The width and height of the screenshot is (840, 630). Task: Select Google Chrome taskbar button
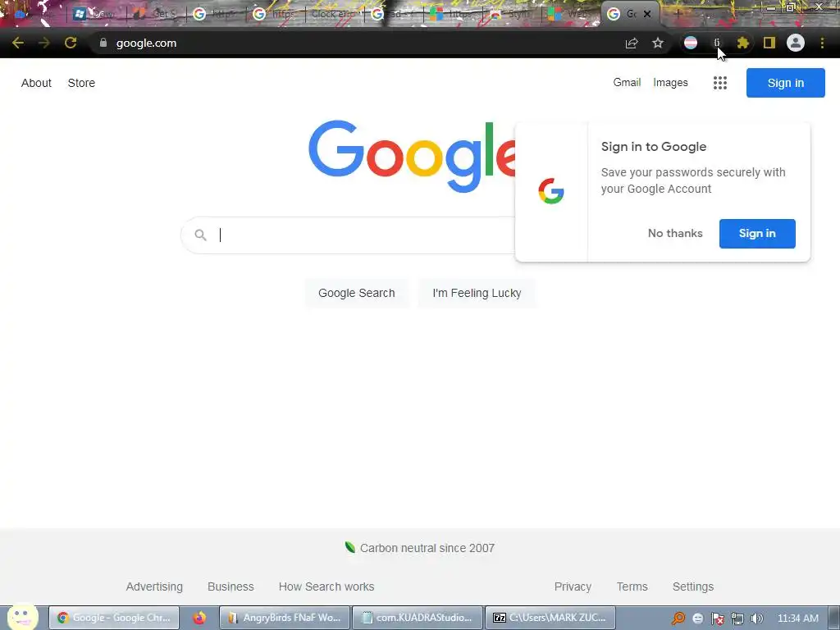point(114,618)
